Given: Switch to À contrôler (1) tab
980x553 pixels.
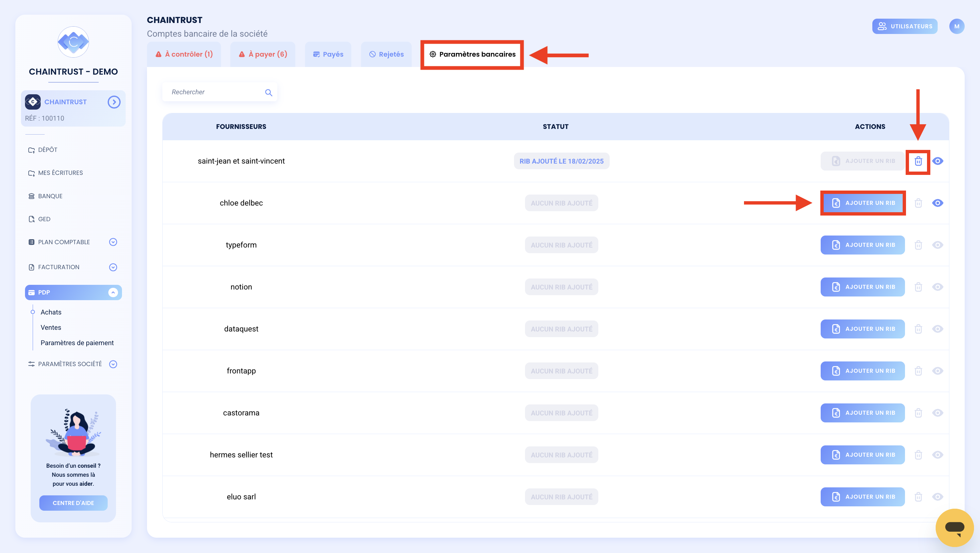Looking at the screenshot, I should [184, 54].
